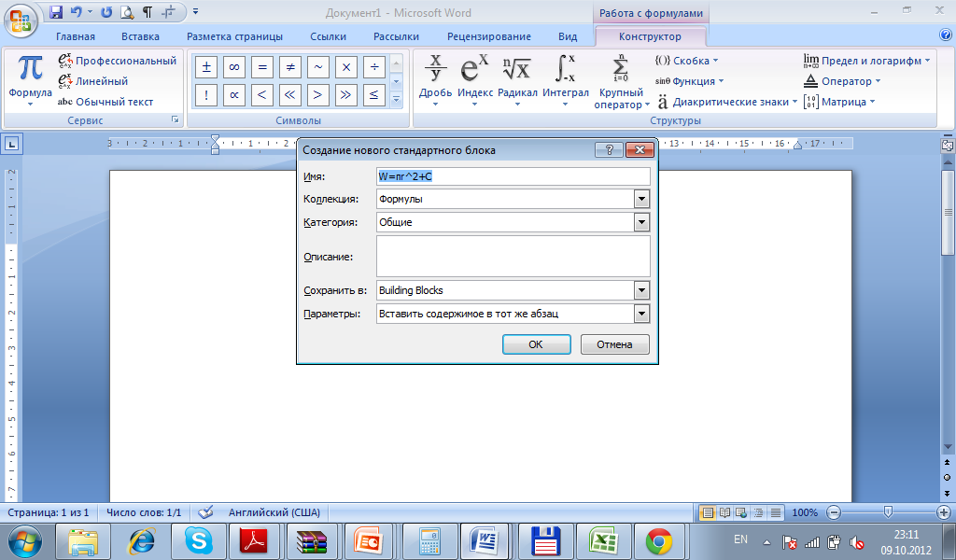The width and height of the screenshot is (956, 560).
Task: Open Google Chrome from the taskbar
Action: [x=659, y=541]
